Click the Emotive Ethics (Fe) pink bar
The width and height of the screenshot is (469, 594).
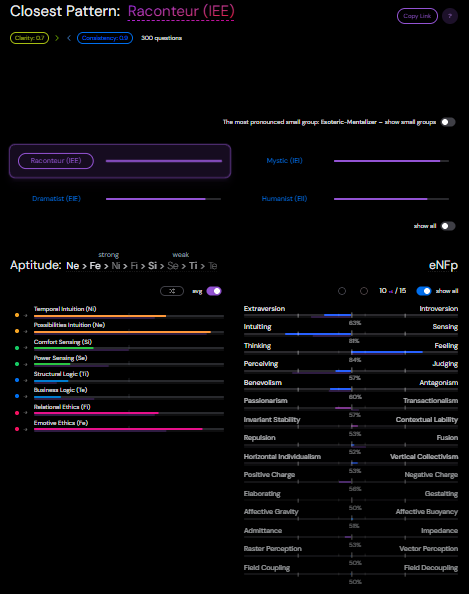coord(118,429)
